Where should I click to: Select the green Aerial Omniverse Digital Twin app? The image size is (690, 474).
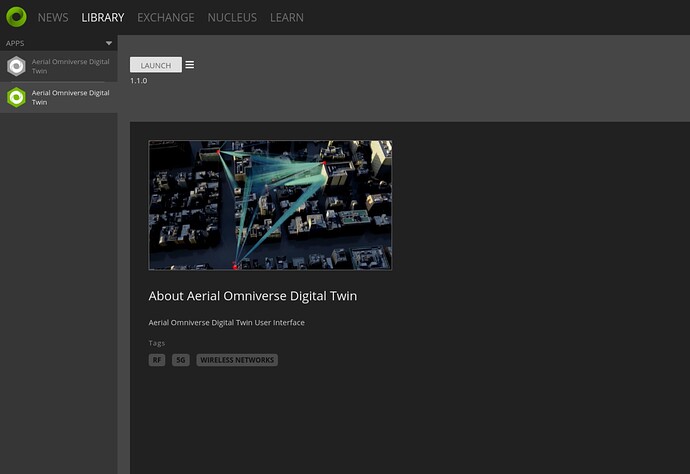point(59,97)
